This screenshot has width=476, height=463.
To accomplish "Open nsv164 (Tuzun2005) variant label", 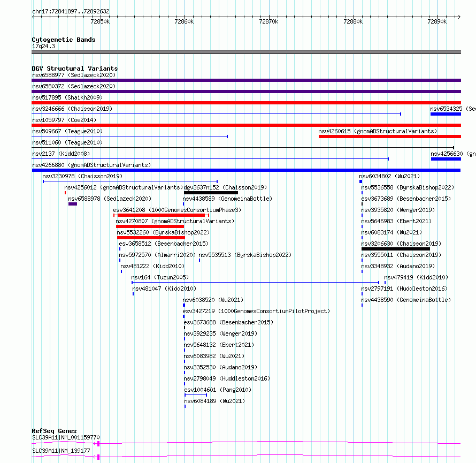I will (160, 277).
